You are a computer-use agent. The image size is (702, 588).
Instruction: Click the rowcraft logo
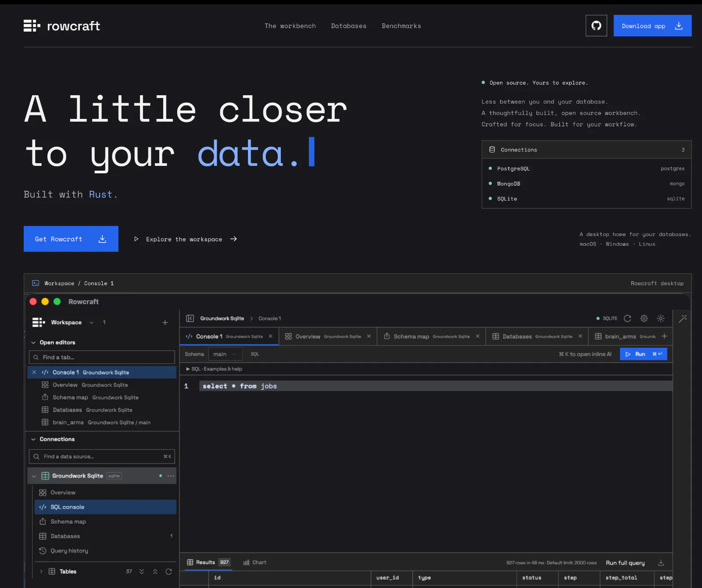(x=62, y=26)
